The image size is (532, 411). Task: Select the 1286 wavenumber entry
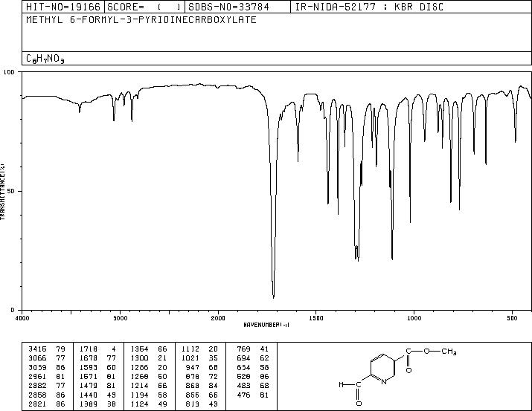coord(139,367)
